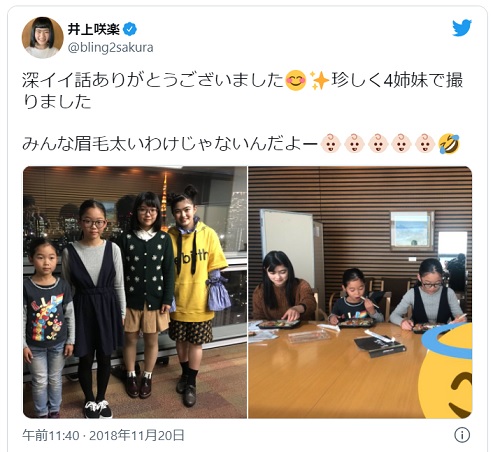Image resolution: width=500 pixels, height=452 pixels.
Task: Open the @bling2sakura handle link
Action: pyautogui.click(x=111, y=48)
